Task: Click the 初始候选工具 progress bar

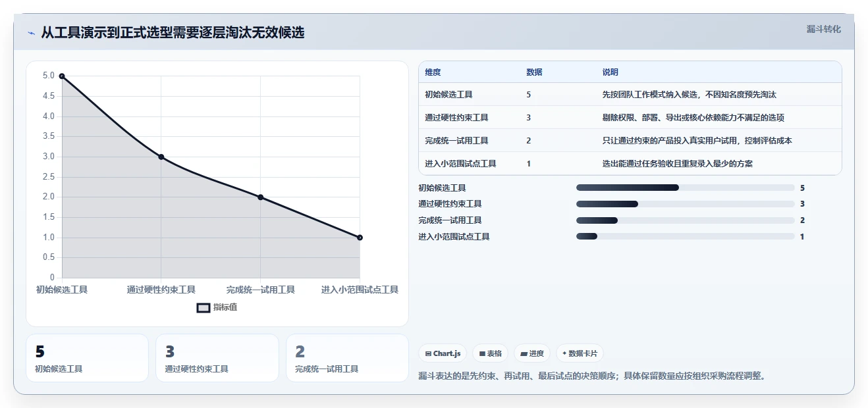Action: [685, 188]
